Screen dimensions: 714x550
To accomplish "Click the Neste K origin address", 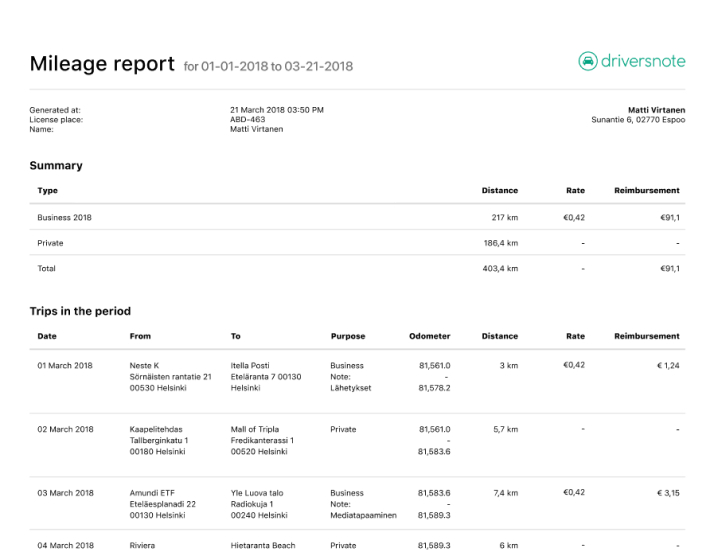I will [x=170, y=377].
